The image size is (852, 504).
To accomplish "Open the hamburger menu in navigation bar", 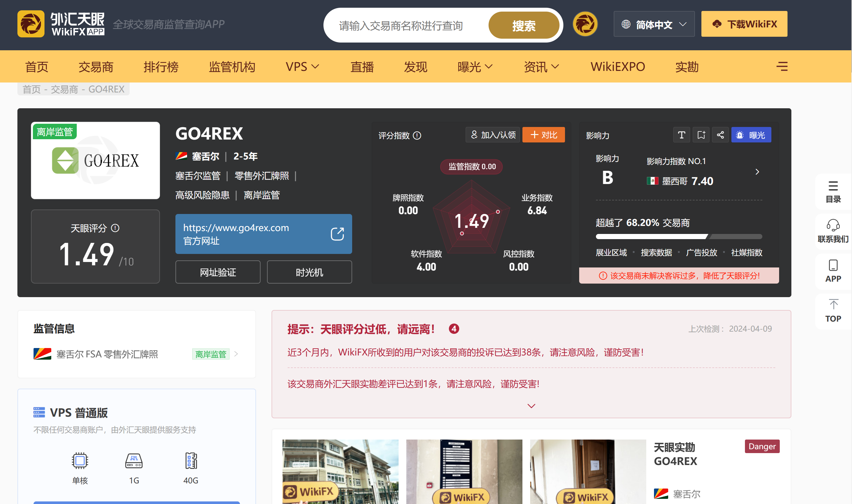I will [782, 66].
